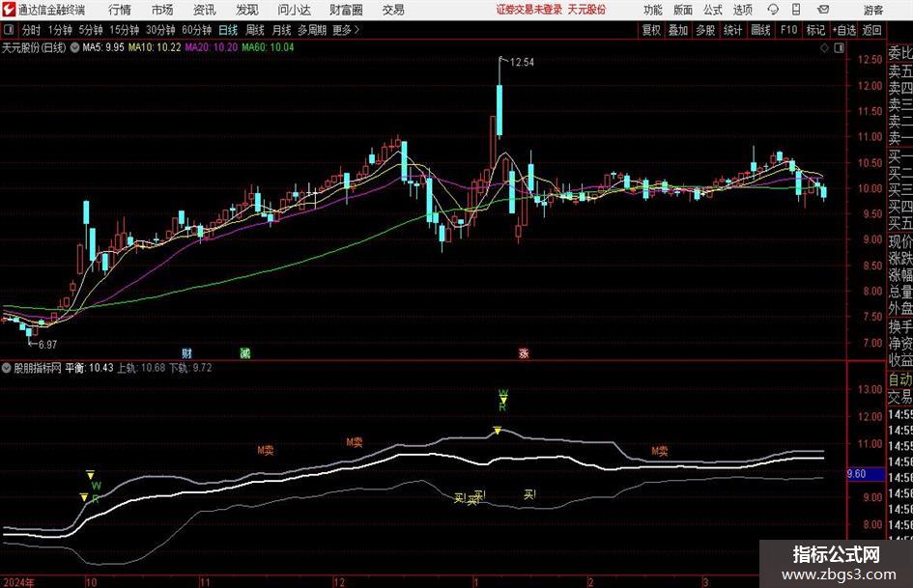The height and width of the screenshot is (588, 913).
Task: Switch to 分时 chart tab
Action: [x=31, y=30]
